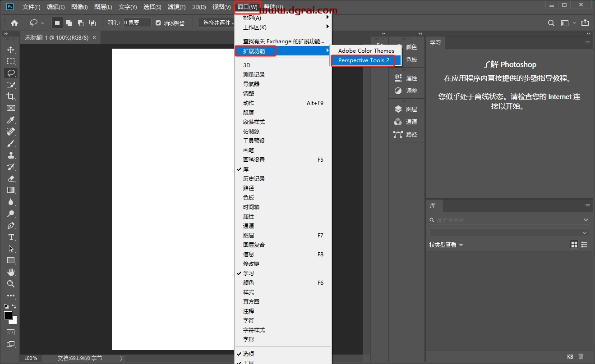Select the Rectangle shape tool
The image size is (595, 364).
coord(11,260)
